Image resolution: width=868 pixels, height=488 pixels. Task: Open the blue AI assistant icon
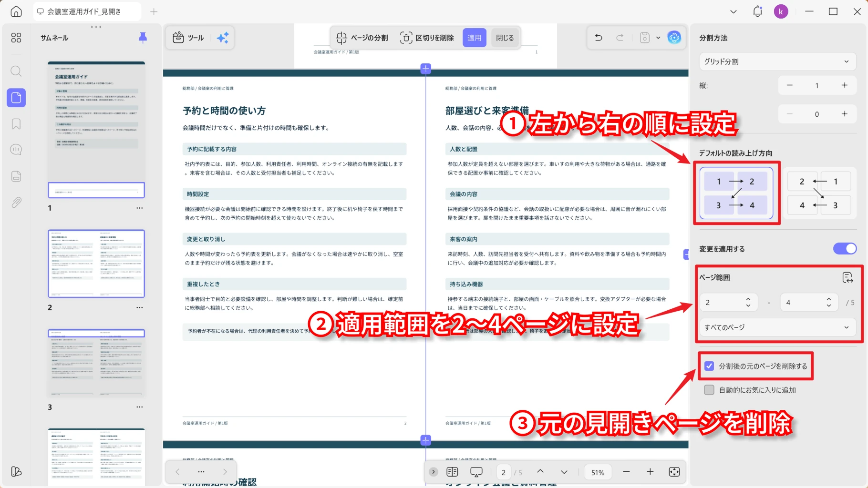[x=674, y=38]
